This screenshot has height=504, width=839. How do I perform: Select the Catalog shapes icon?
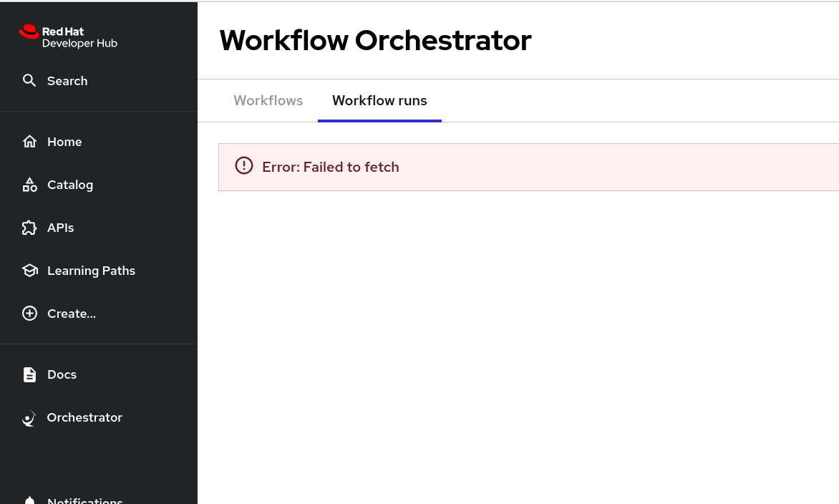point(29,185)
